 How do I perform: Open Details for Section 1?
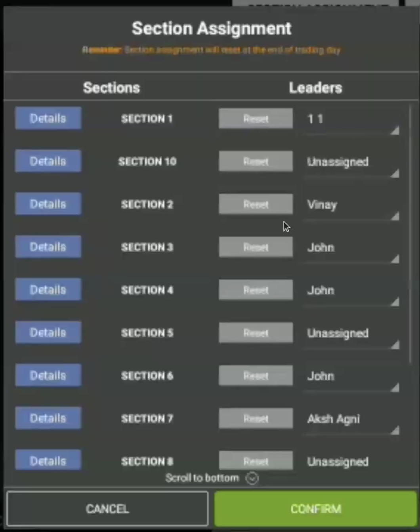[x=48, y=118]
